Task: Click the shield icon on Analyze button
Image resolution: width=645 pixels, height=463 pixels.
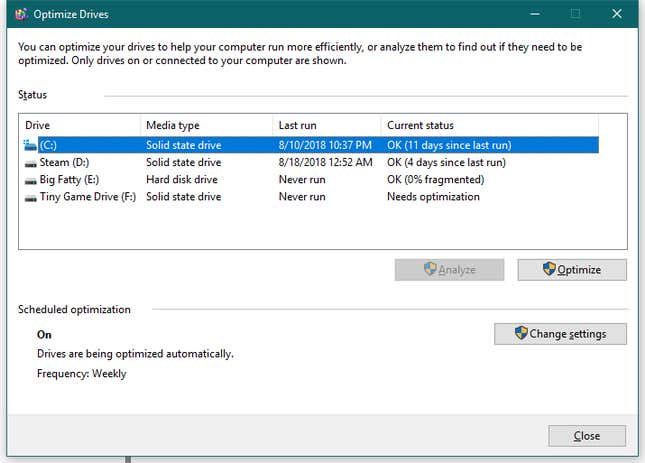Action: [x=430, y=269]
